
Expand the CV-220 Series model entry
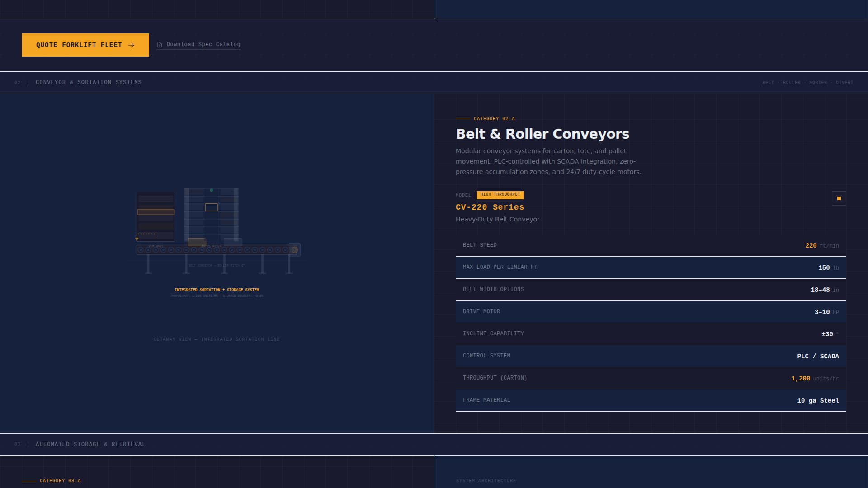(x=490, y=207)
